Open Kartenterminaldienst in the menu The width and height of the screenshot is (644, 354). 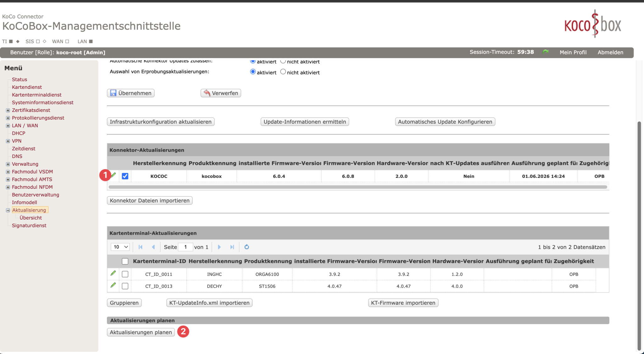click(37, 95)
